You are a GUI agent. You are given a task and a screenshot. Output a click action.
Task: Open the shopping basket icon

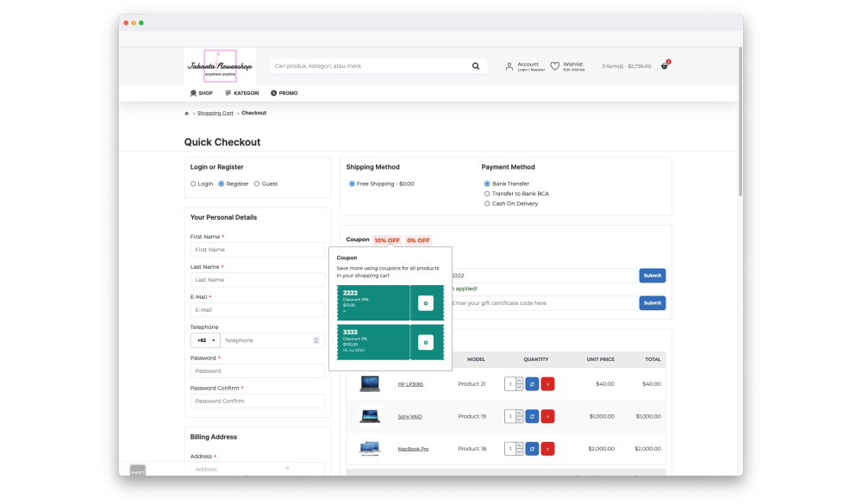coord(665,66)
